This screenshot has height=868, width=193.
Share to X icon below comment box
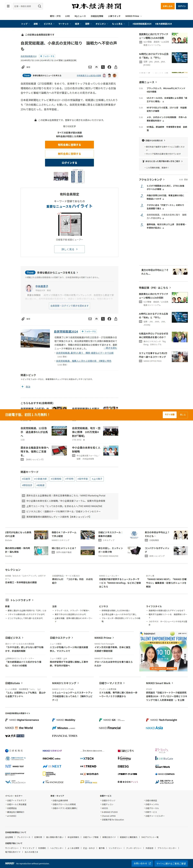click(103, 319)
